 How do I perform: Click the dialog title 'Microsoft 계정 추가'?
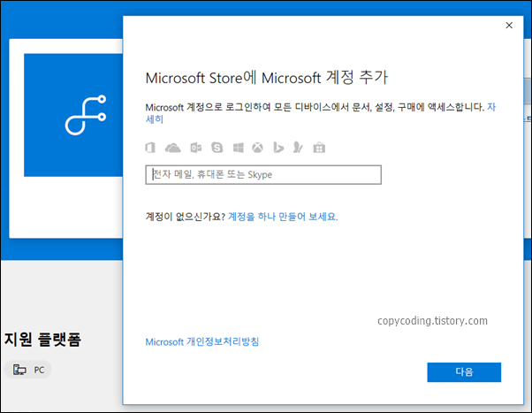click(266, 78)
